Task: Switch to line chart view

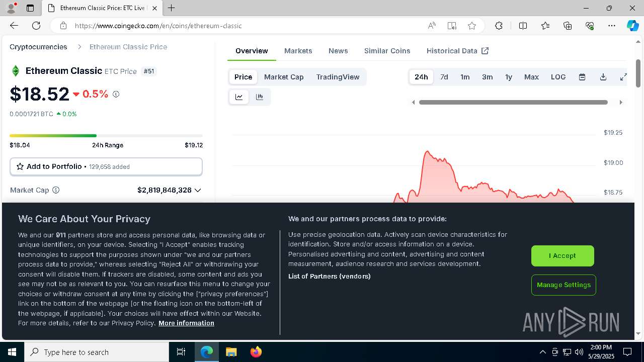Action: [x=239, y=97]
